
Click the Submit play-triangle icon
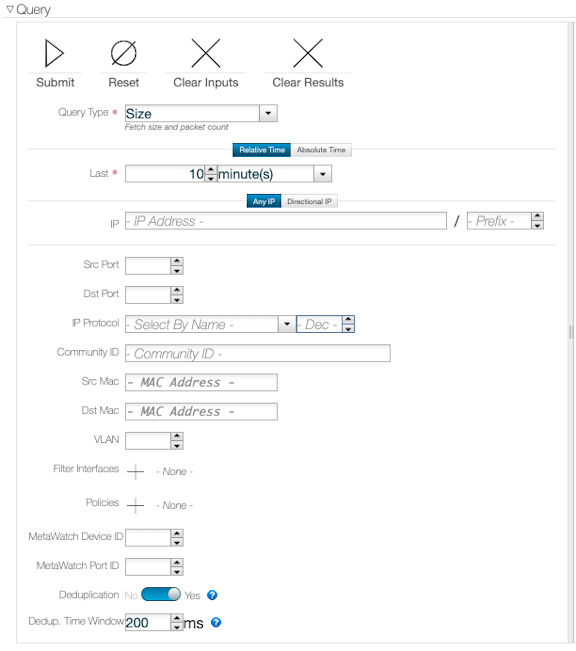54,53
